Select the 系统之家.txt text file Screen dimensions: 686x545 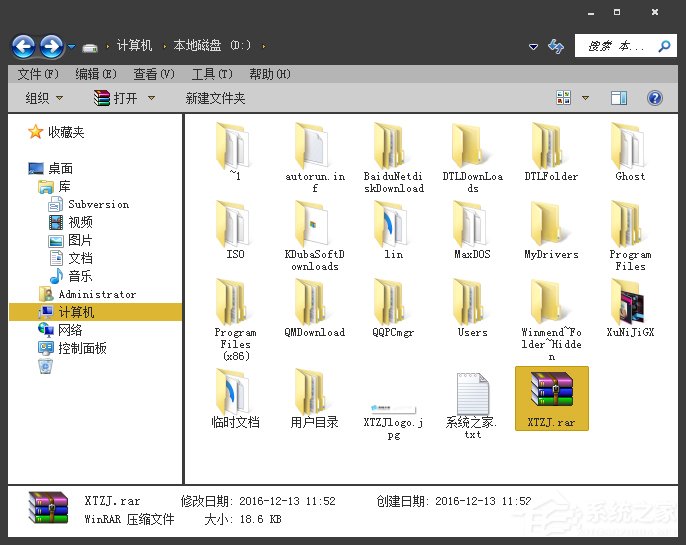(472, 405)
